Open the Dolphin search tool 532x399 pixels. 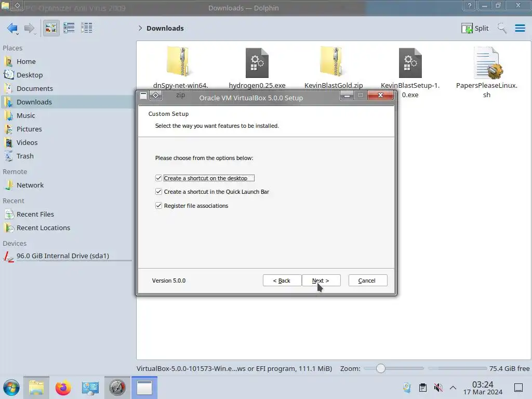502,28
